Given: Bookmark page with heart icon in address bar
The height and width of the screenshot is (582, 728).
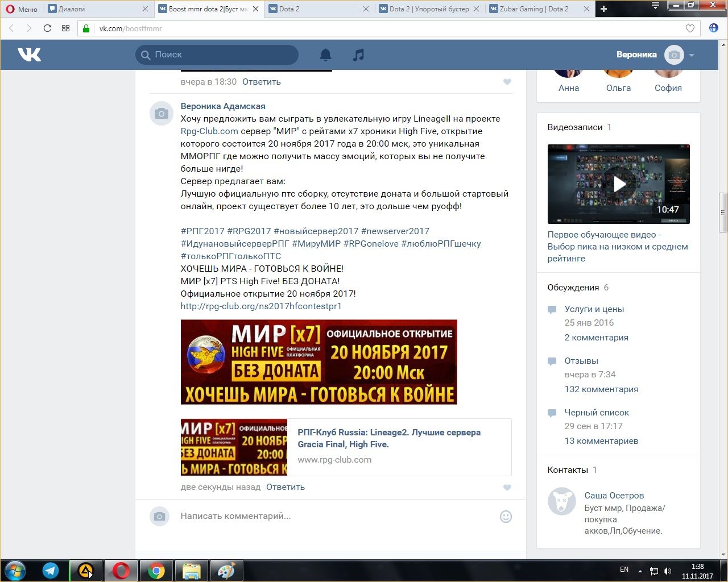Looking at the screenshot, I should pyautogui.click(x=690, y=28).
